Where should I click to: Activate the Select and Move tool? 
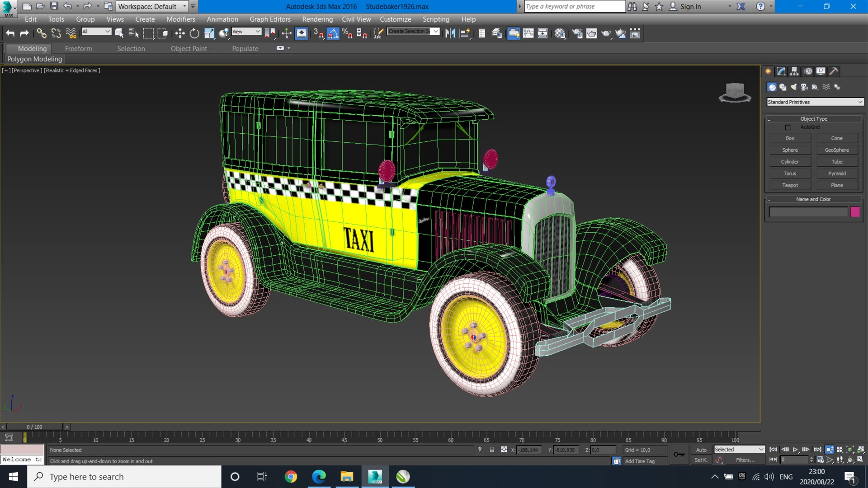tap(179, 33)
